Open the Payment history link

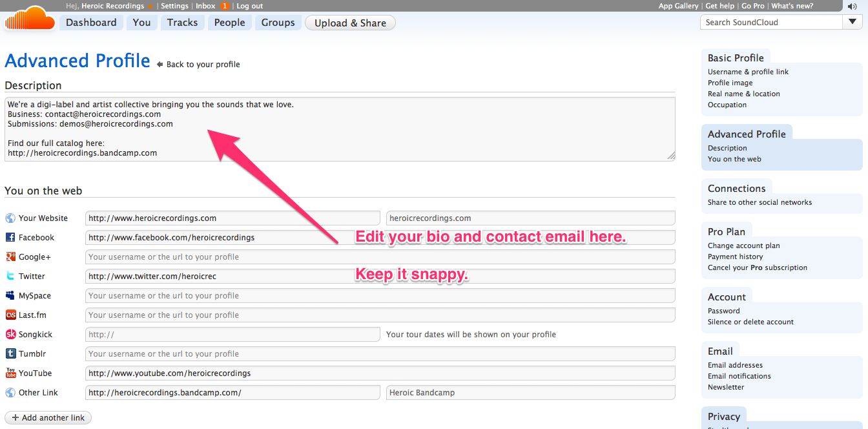click(x=736, y=256)
